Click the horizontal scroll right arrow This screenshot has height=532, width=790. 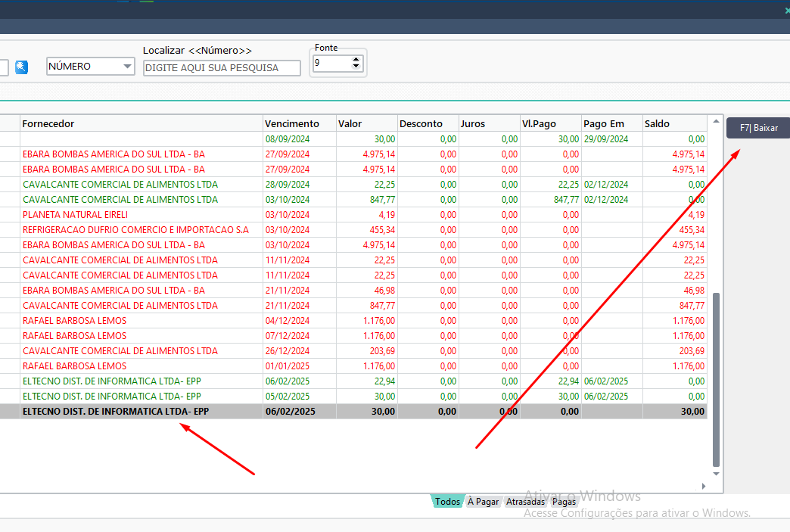click(703, 486)
